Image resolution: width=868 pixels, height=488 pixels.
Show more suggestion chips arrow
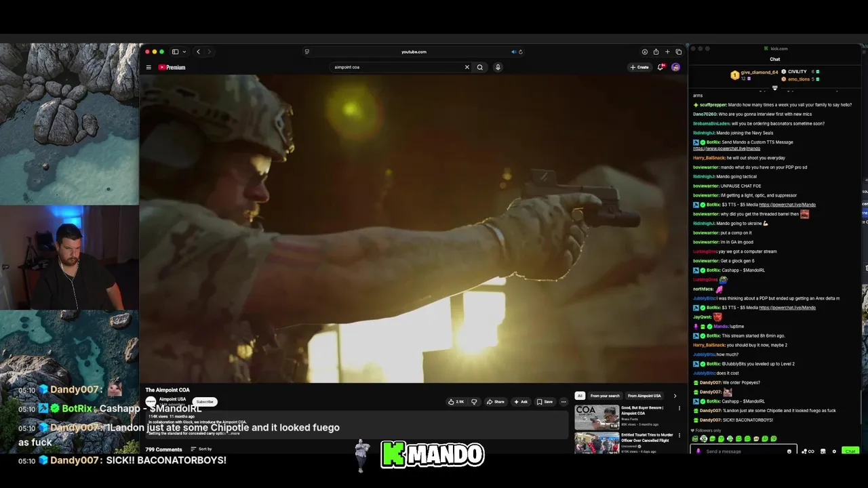[x=675, y=395]
